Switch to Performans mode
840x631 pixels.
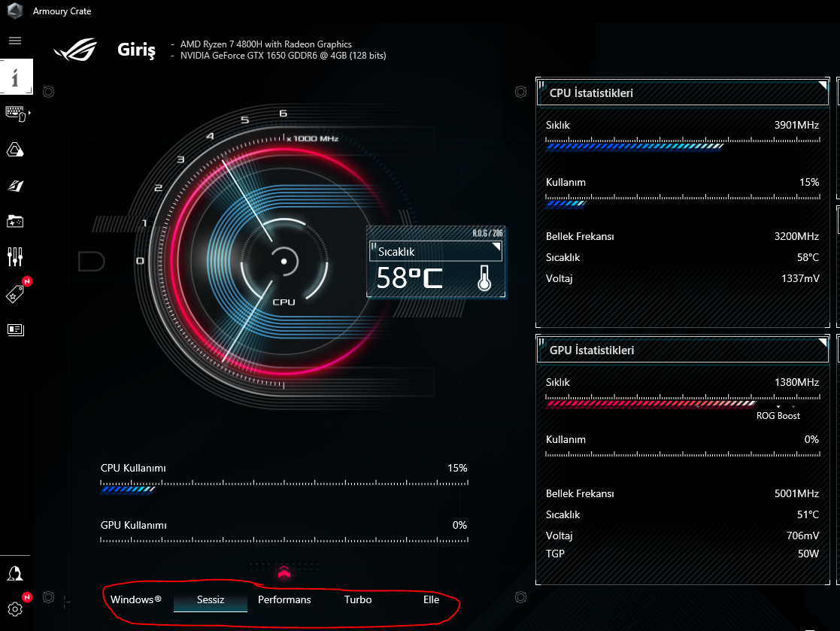(284, 600)
